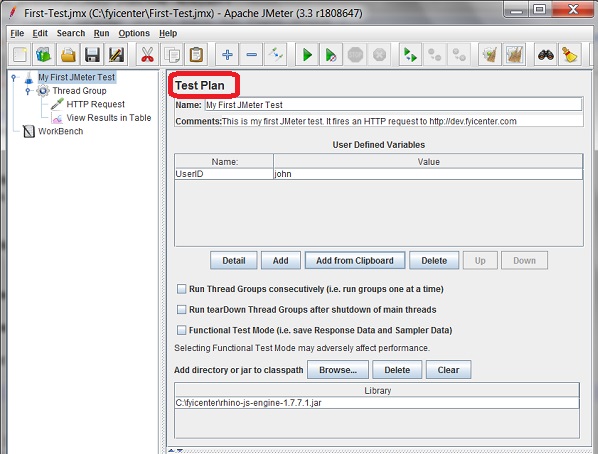Click the Detail button
The image size is (598, 454).
tap(234, 260)
